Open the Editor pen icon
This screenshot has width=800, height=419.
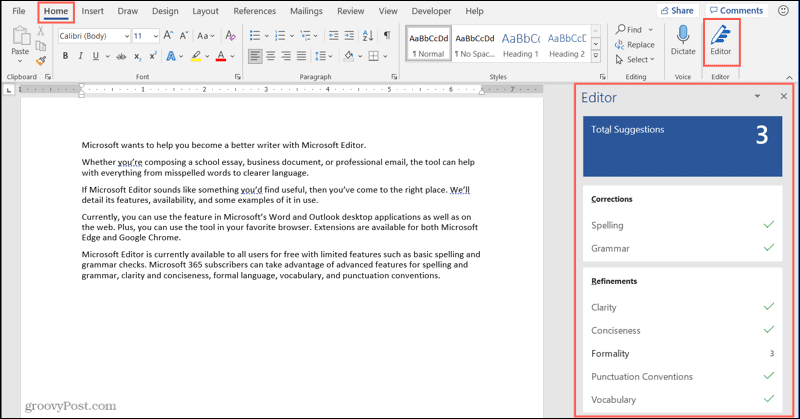point(720,35)
